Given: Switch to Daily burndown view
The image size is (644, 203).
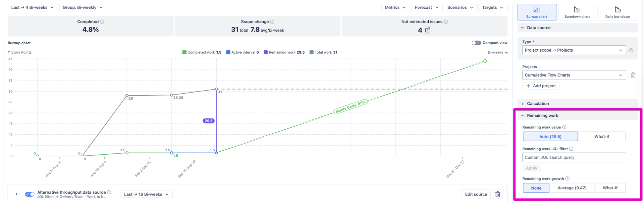Looking at the screenshot, I should click(x=618, y=12).
